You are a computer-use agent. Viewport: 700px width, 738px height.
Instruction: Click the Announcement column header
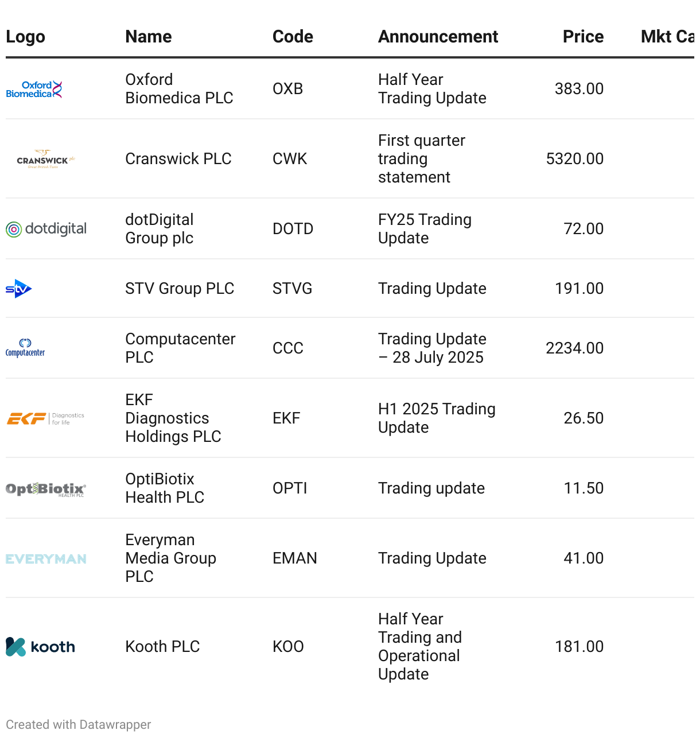point(438,37)
